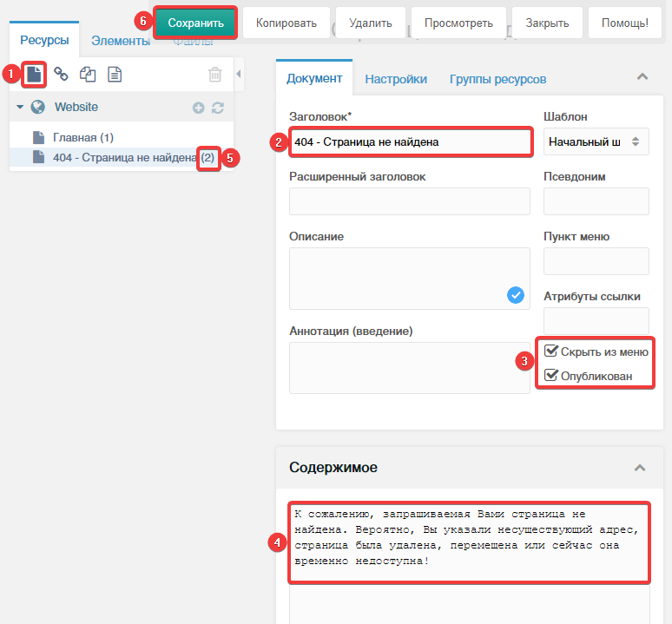Switch to the Настройки tab
This screenshot has height=624, width=672.
tap(396, 79)
